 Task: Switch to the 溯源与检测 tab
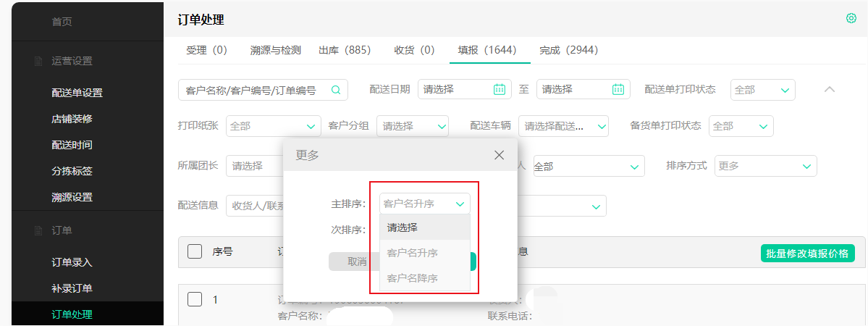click(275, 51)
